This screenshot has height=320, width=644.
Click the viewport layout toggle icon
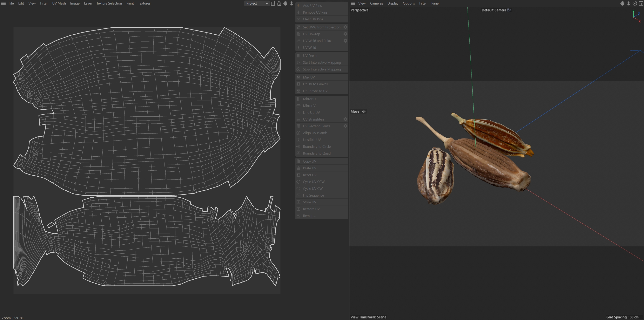click(x=641, y=3)
